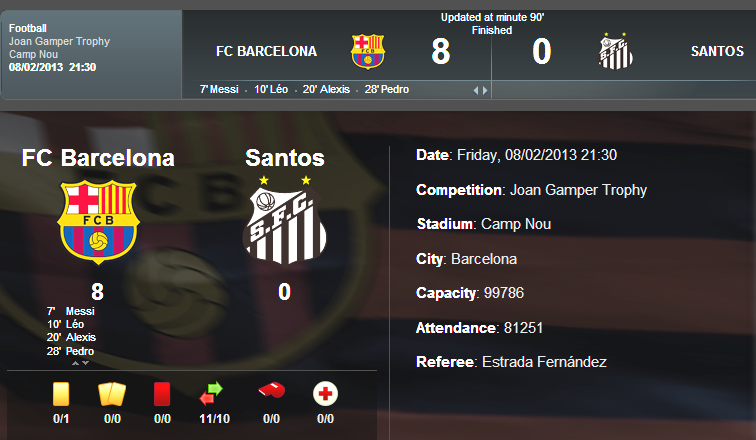Click the referee name Estrada Fernández
The height and width of the screenshot is (440, 756).
tap(542, 362)
